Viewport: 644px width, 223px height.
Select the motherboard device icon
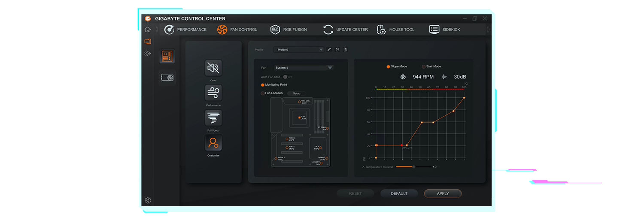[167, 56]
